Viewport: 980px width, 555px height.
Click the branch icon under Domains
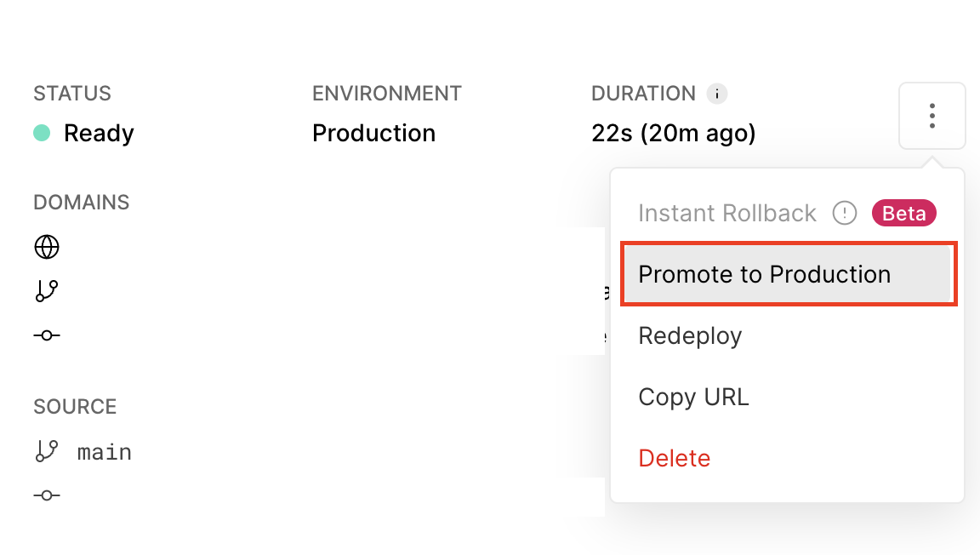tap(47, 291)
